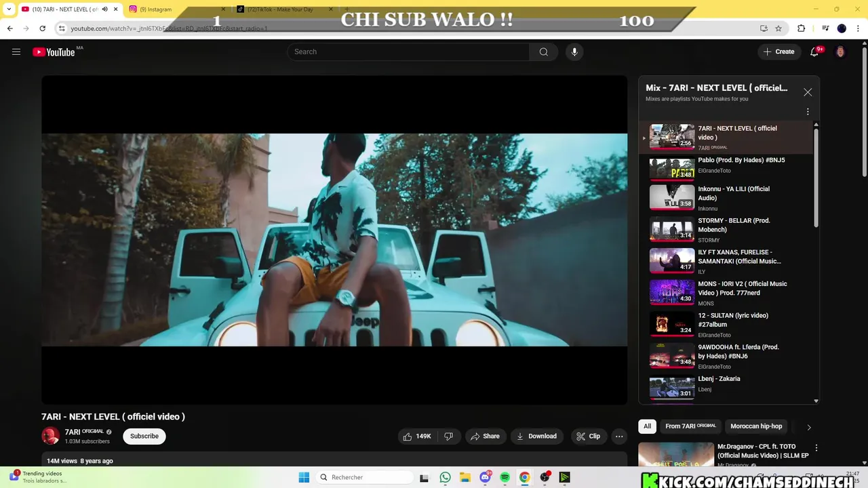Select the Moroccan hip-hop filter chip
This screenshot has height=488, width=868.
pos(756,426)
